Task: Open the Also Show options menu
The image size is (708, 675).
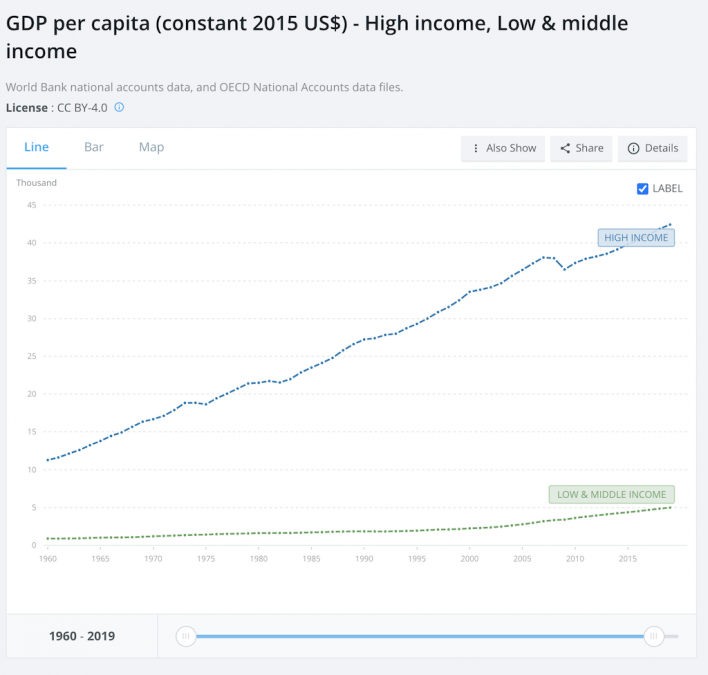Action: [504, 148]
